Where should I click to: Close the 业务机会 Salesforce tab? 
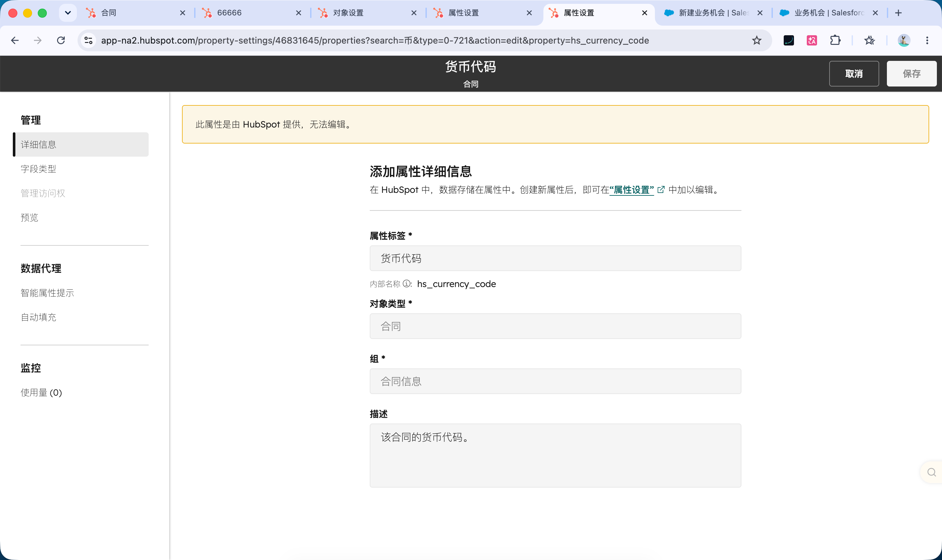(875, 13)
